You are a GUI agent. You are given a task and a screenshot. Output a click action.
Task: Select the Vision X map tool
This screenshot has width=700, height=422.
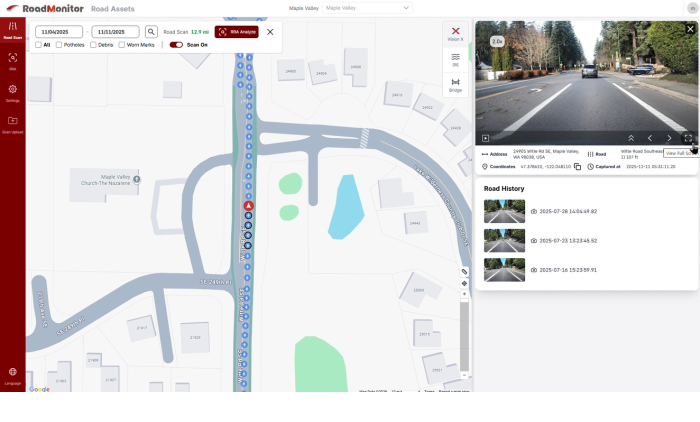[x=455, y=34]
